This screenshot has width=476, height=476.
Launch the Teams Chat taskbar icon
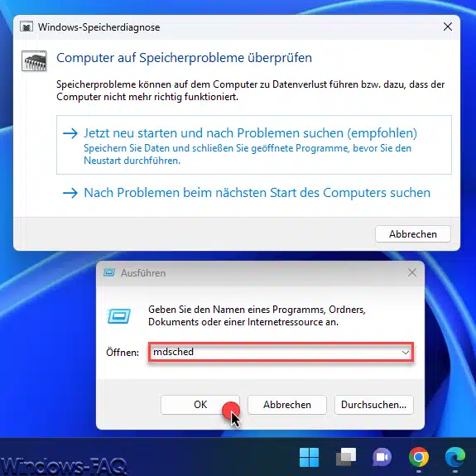coord(382,457)
